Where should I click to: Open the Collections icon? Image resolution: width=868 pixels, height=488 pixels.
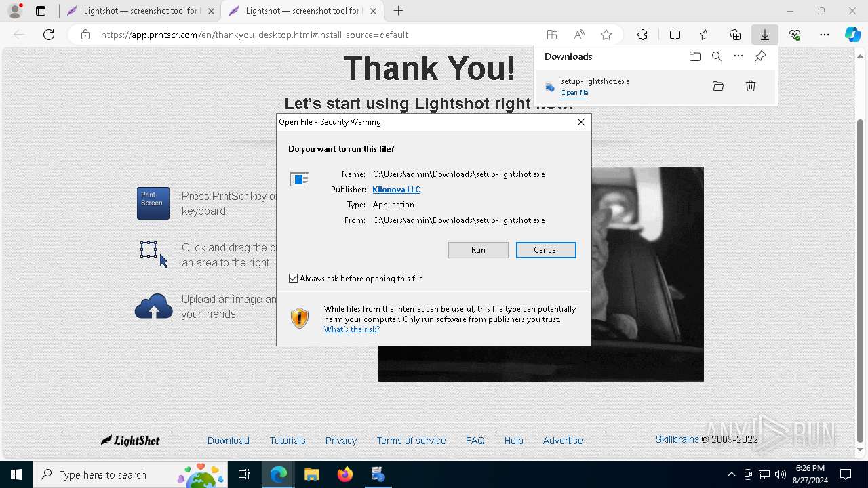[x=735, y=35]
